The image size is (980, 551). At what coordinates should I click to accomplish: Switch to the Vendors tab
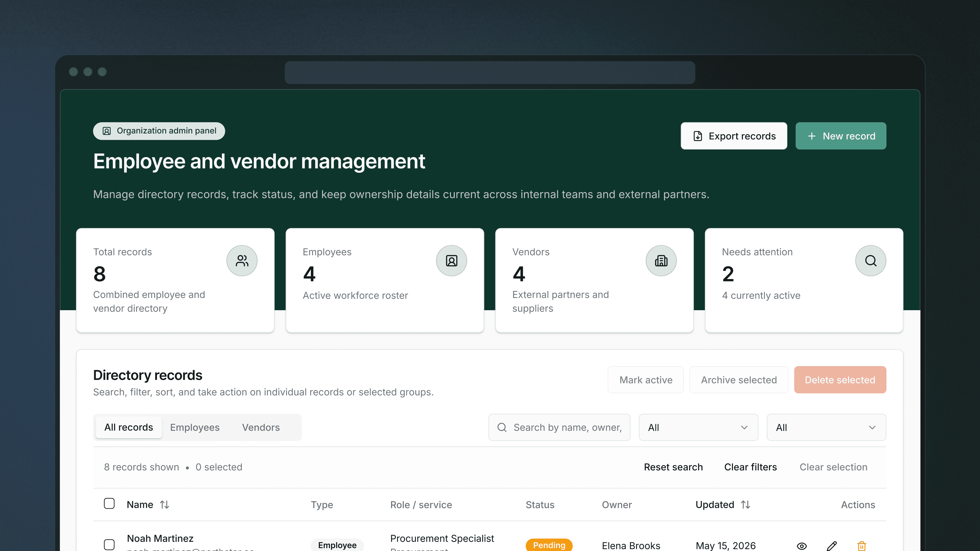click(x=261, y=427)
